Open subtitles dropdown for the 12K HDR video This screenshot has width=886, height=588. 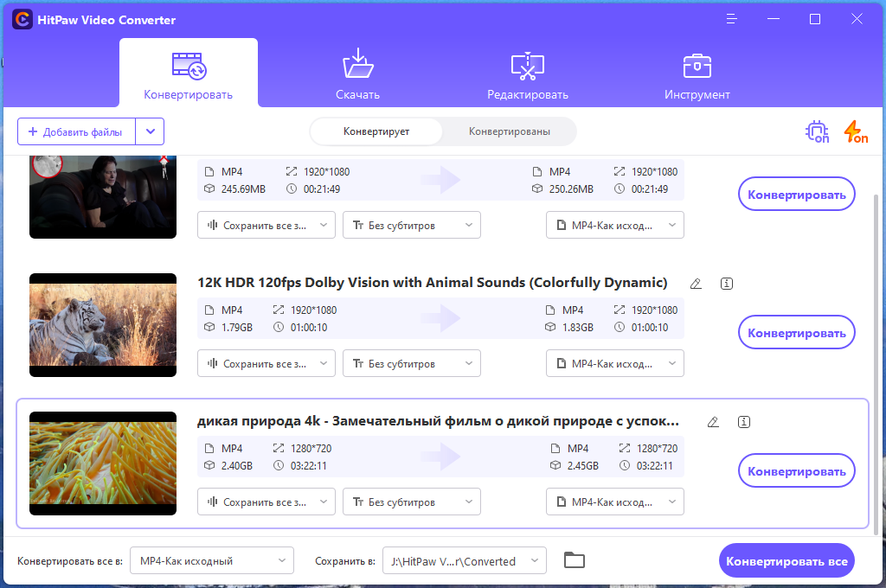[x=412, y=364]
